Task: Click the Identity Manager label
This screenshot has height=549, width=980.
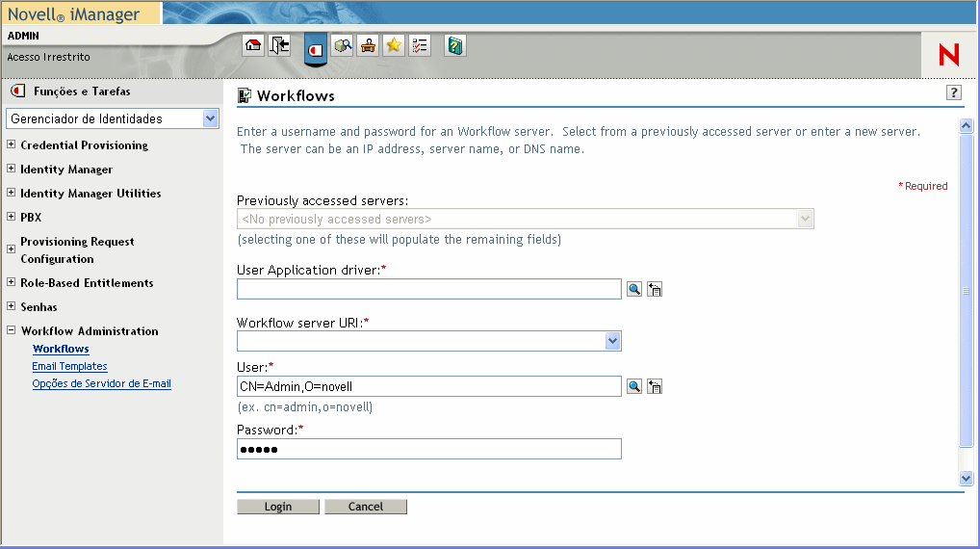Action: coord(66,170)
